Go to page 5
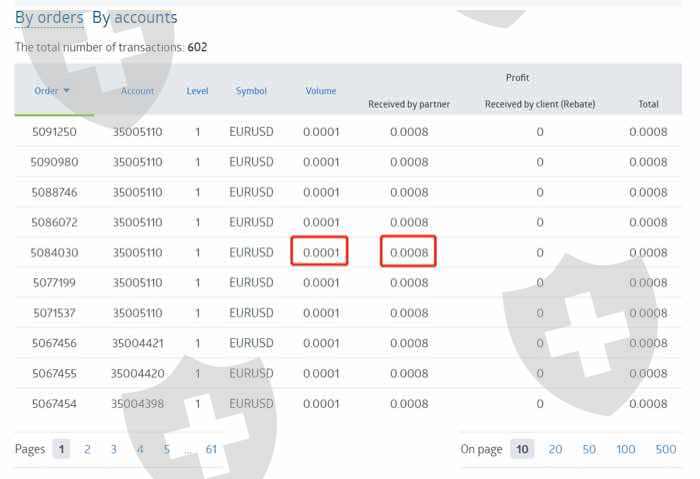 (x=166, y=449)
